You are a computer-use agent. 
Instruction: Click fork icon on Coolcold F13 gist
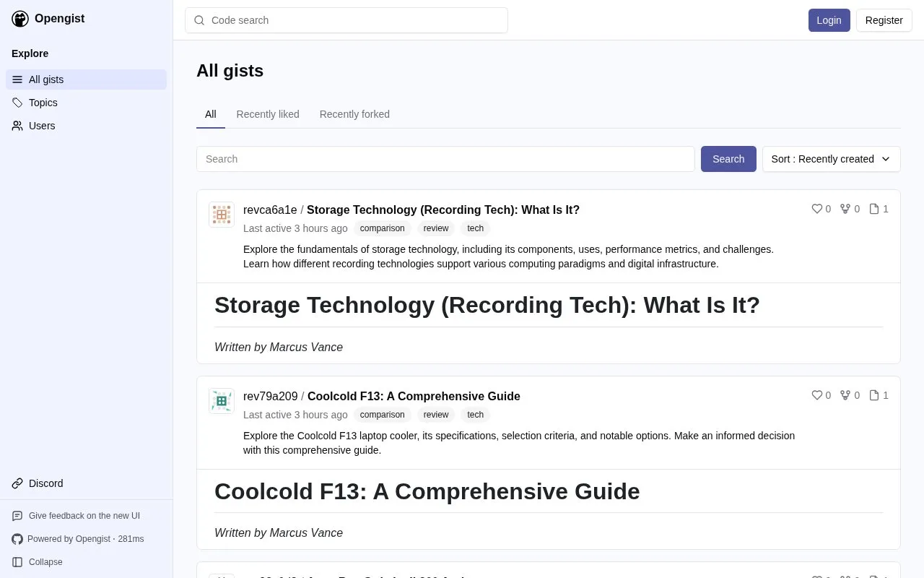(845, 395)
